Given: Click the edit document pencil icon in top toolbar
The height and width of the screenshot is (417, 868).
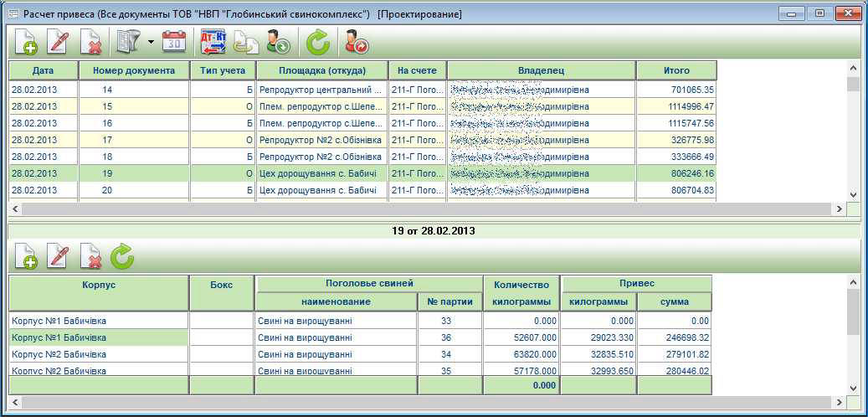Looking at the screenshot, I should point(58,41).
